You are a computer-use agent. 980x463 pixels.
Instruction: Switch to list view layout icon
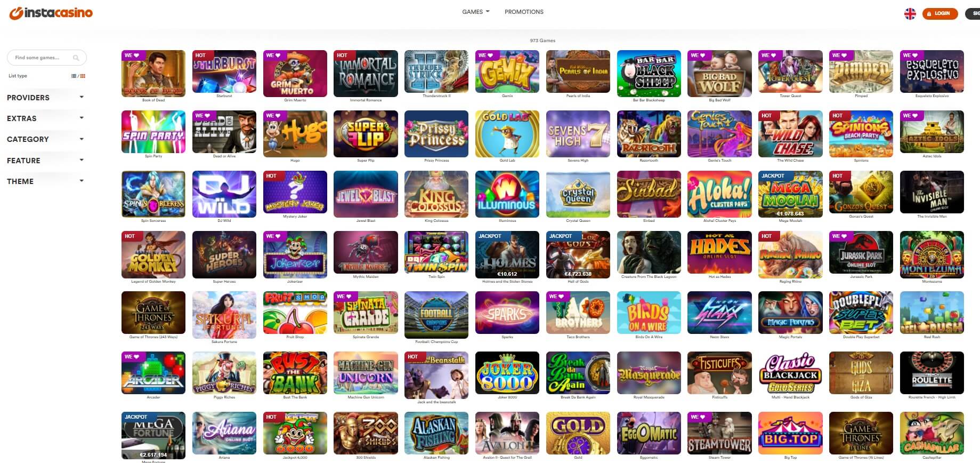pos(74,76)
